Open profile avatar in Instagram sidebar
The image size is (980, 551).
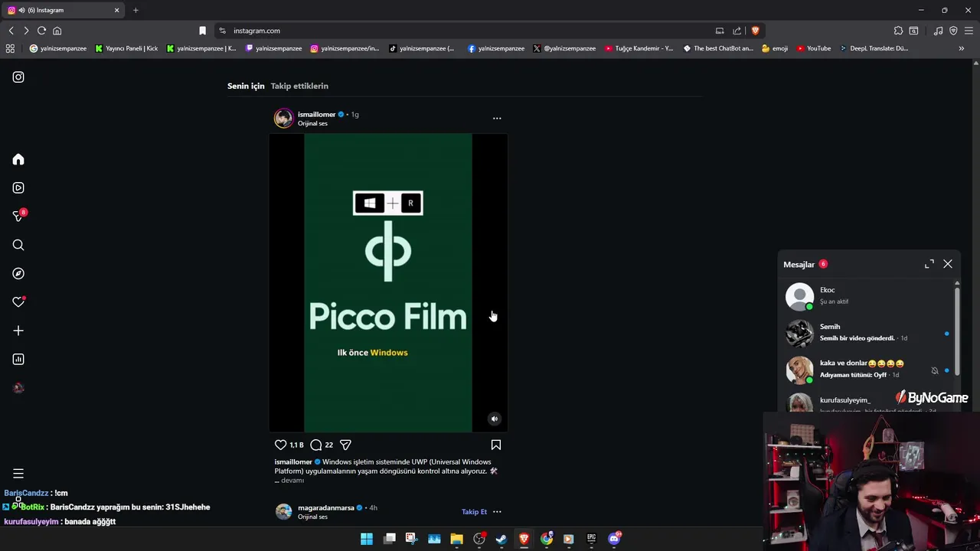tap(18, 388)
